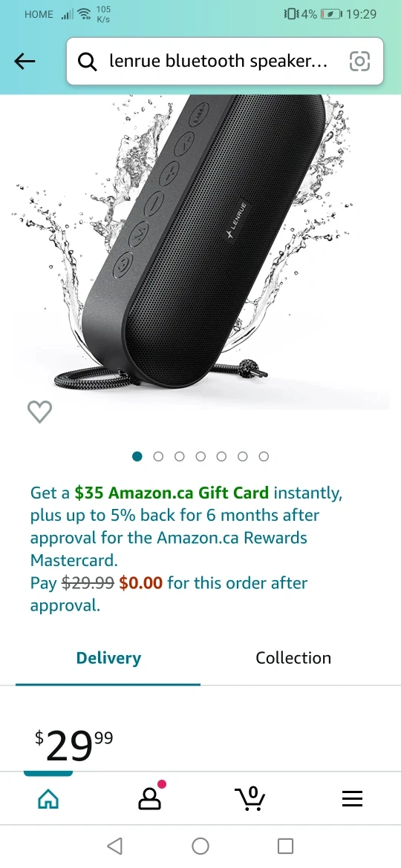Select last image carousel dot
The height and width of the screenshot is (868, 401).
click(264, 456)
